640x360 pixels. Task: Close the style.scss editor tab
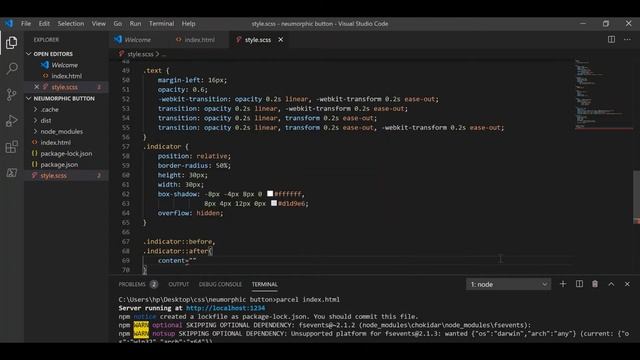pos(280,40)
